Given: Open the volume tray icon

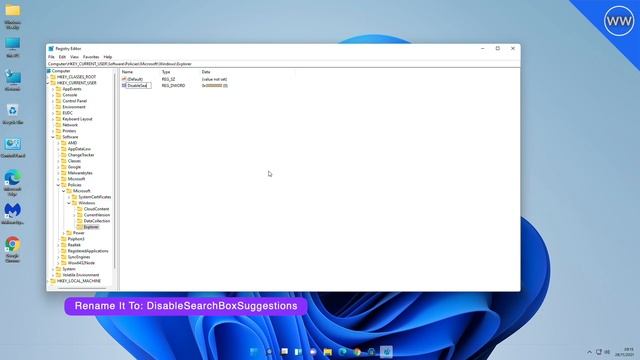Looking at the screenshot, I should [x=607, y=352].
